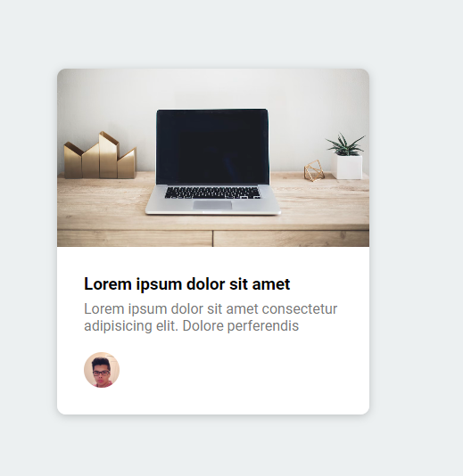Click the gold geometric wire ornament
The image size is (463, 476).
pyautogui.click(x=314, y=171)
